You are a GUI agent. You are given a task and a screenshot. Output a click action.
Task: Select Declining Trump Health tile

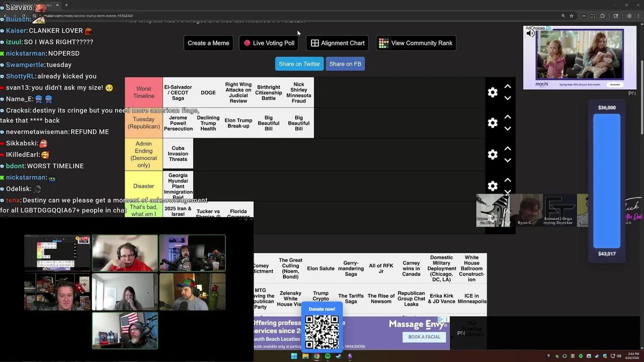click(208, 123)
